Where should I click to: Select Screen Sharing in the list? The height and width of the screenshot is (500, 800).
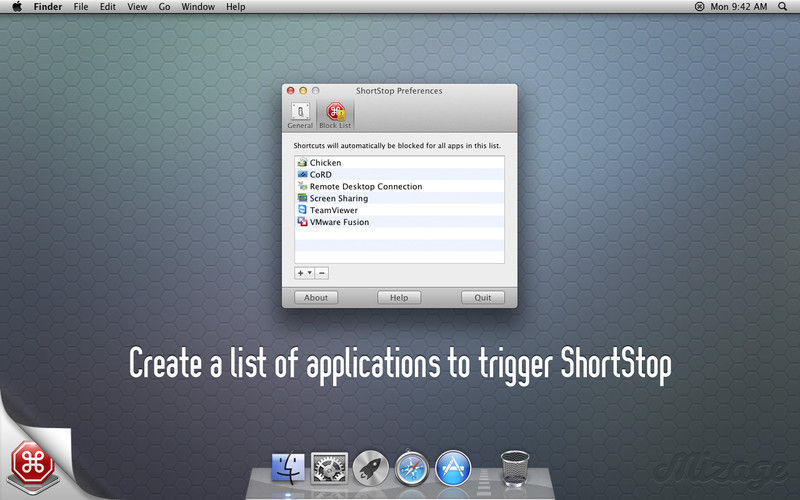[399, 198]
